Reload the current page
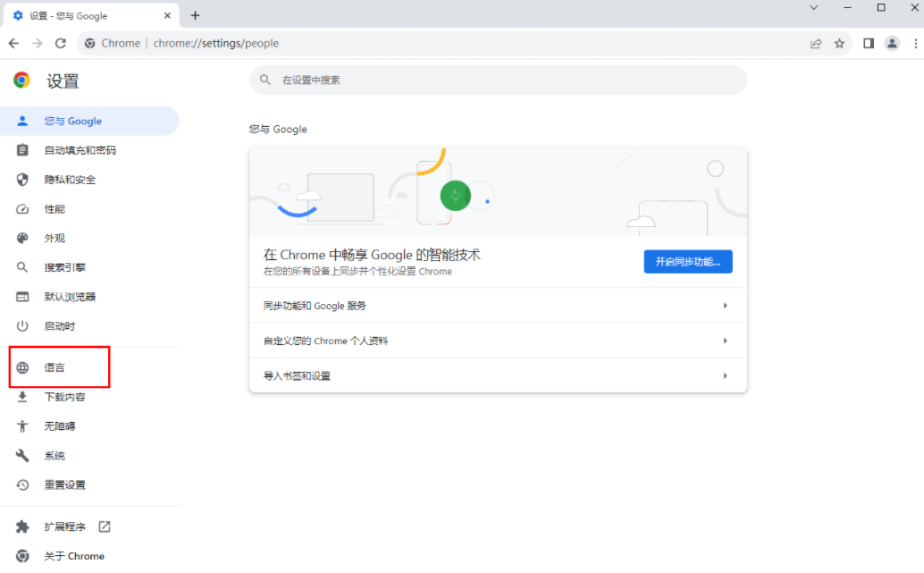 [x=61, y=43]
